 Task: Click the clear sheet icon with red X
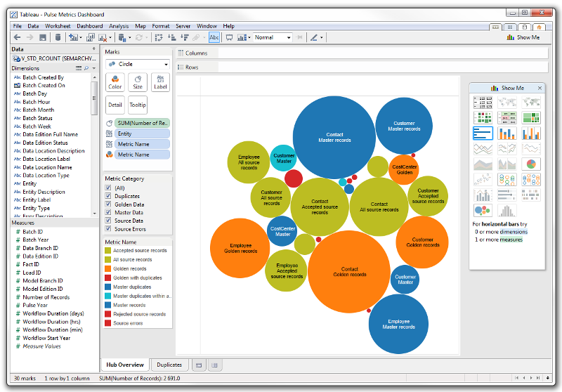103,37
